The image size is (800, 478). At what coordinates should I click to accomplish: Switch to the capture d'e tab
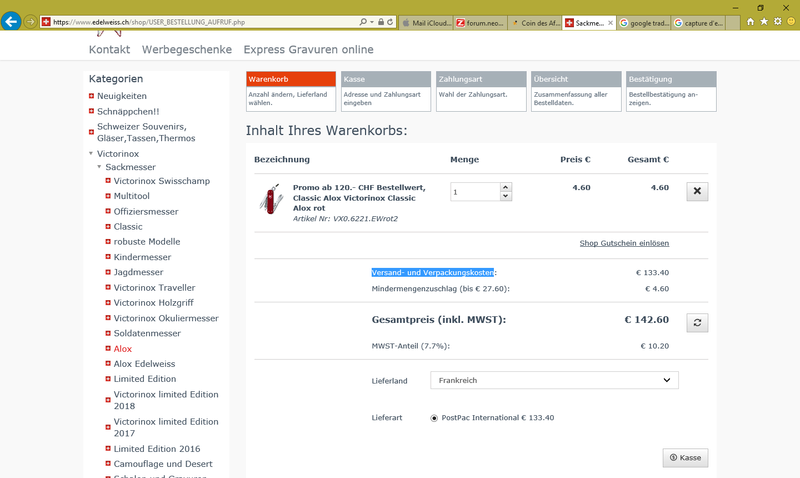point(698,23)
